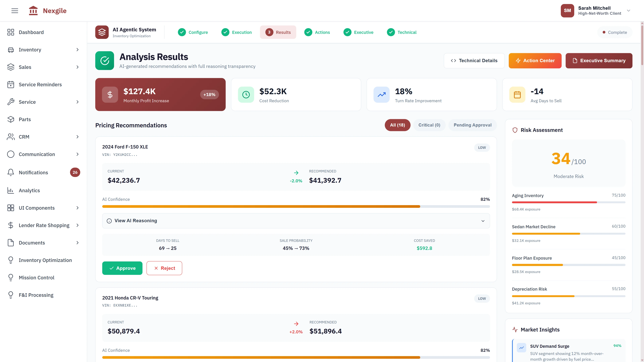644x362 pixels.
Task: Switch to the Critical (0) filter tab
Action: coord(429,125)
